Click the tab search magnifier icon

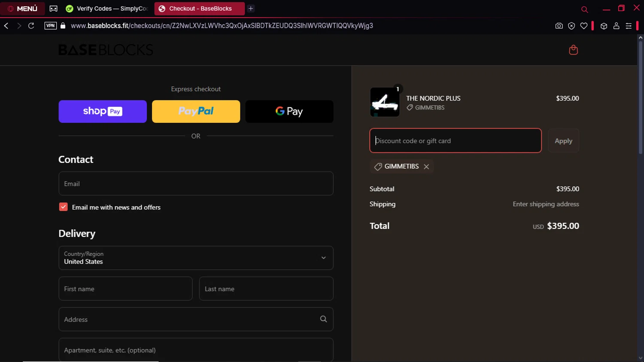[584, 9]
